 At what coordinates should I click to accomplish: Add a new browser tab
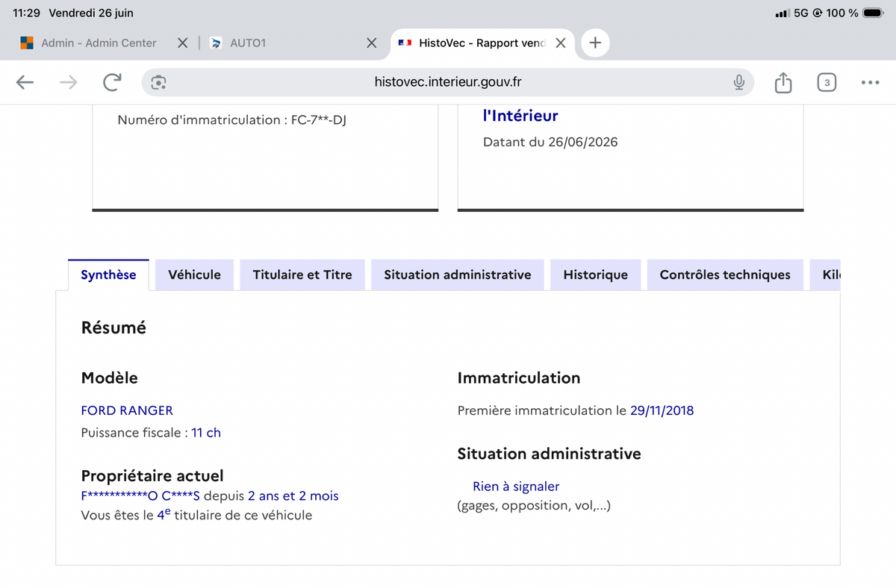click(x=595, y=43)
